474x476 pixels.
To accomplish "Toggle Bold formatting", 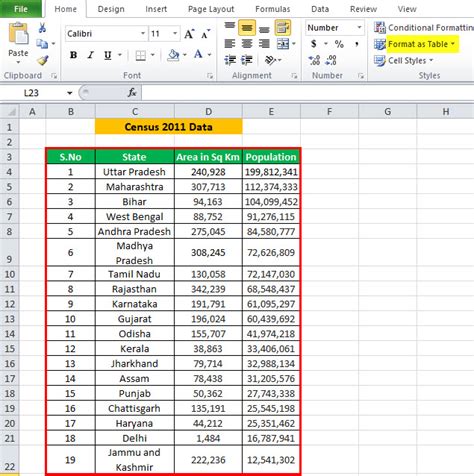I will click(x=73, y=55).
